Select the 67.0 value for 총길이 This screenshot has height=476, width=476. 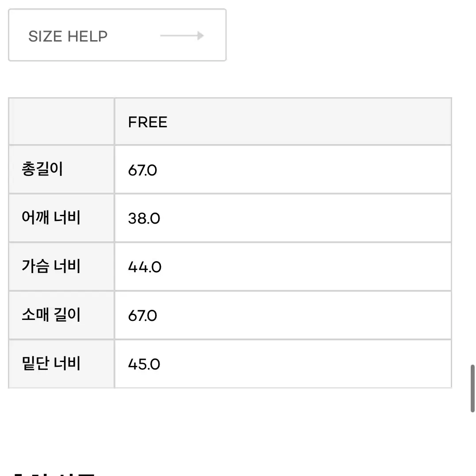[142, 170]
